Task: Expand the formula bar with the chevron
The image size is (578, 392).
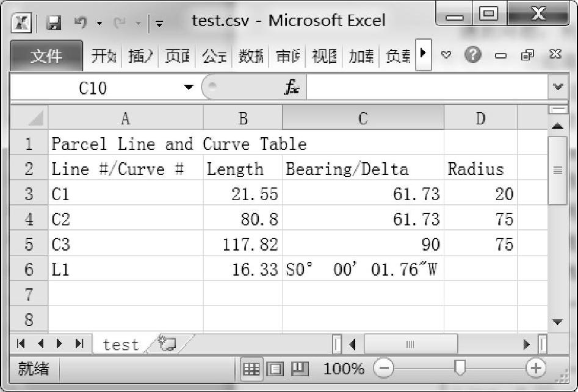Action: [558, 87]
